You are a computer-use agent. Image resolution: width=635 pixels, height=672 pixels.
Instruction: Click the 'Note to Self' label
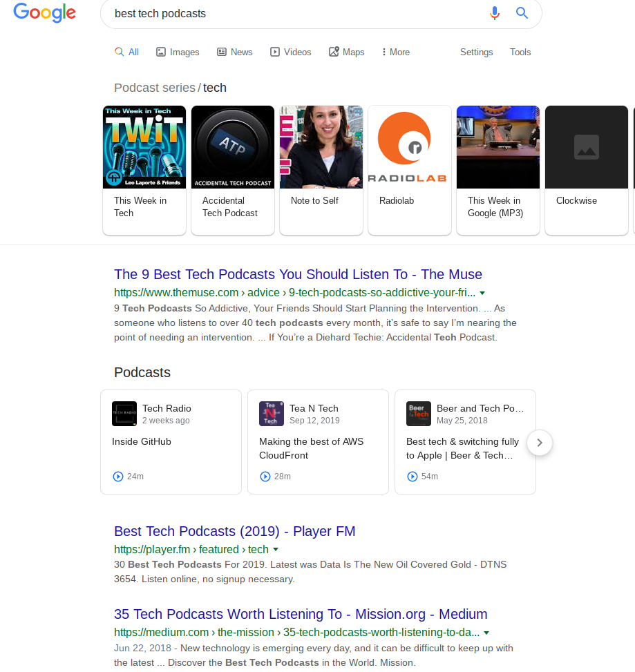point(314,200)
